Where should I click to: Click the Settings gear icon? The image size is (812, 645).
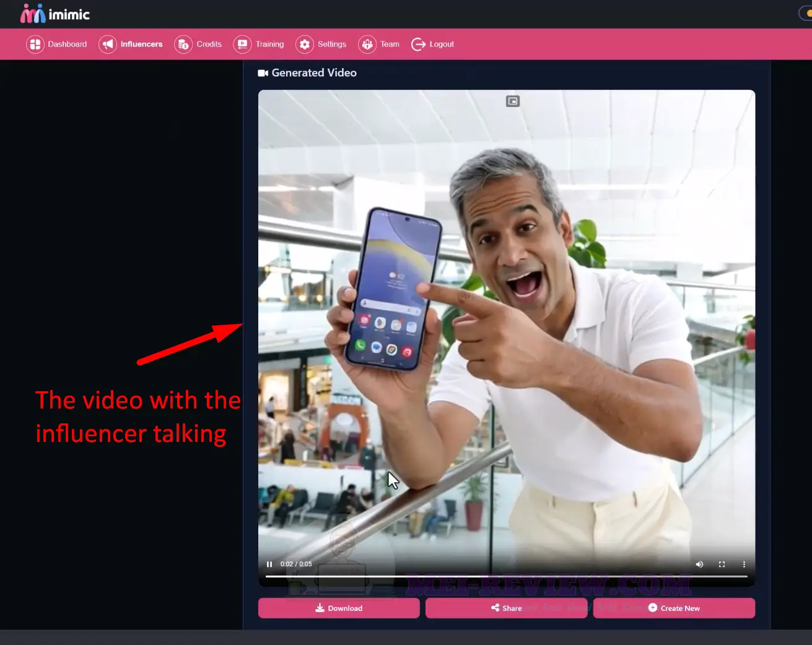coord(305,44)
